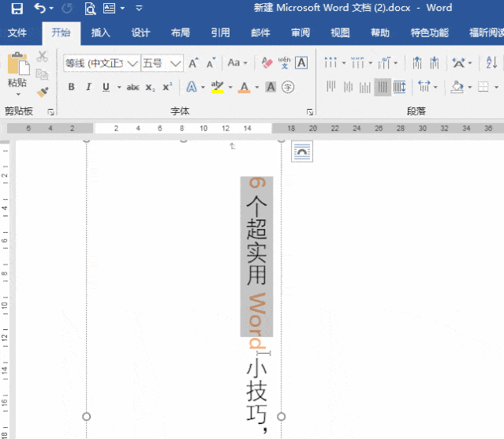Viewport: 504px width, 439px height.
Task: Open the 文件 file menu
Action: pos(17,32)
